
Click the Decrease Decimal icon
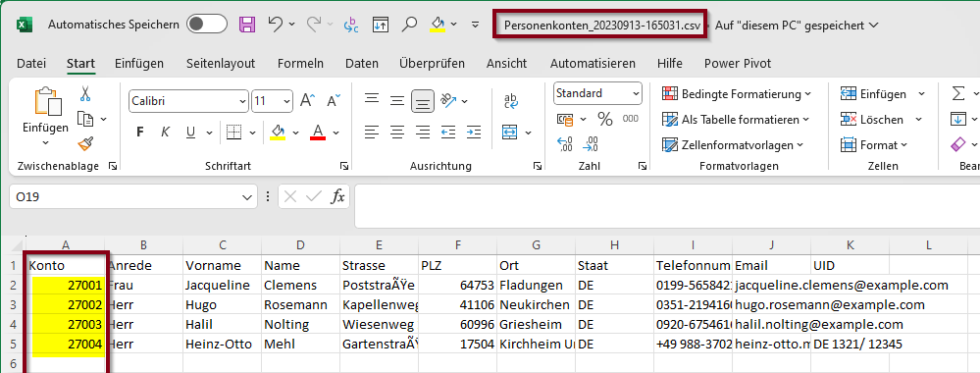point(591,144)
